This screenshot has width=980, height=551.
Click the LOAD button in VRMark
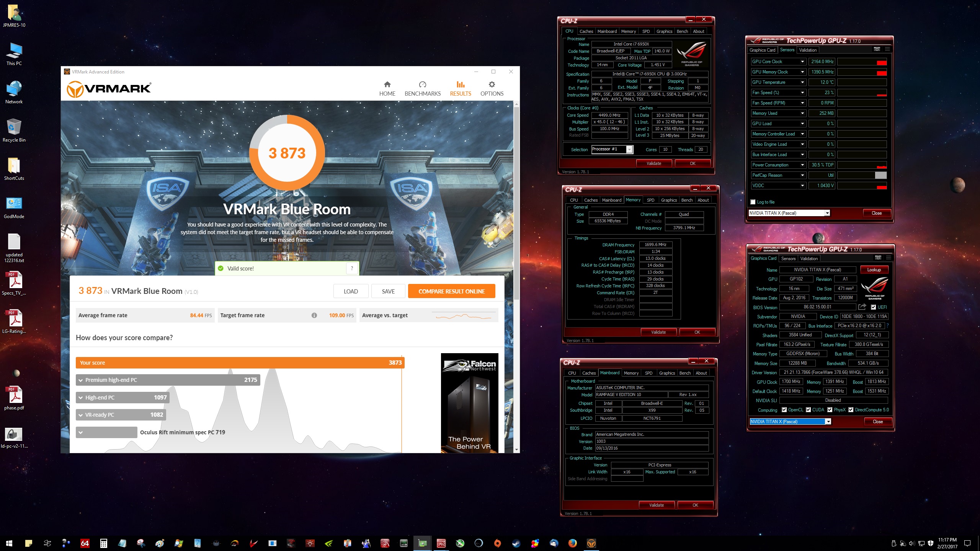(x=351, y=291)
